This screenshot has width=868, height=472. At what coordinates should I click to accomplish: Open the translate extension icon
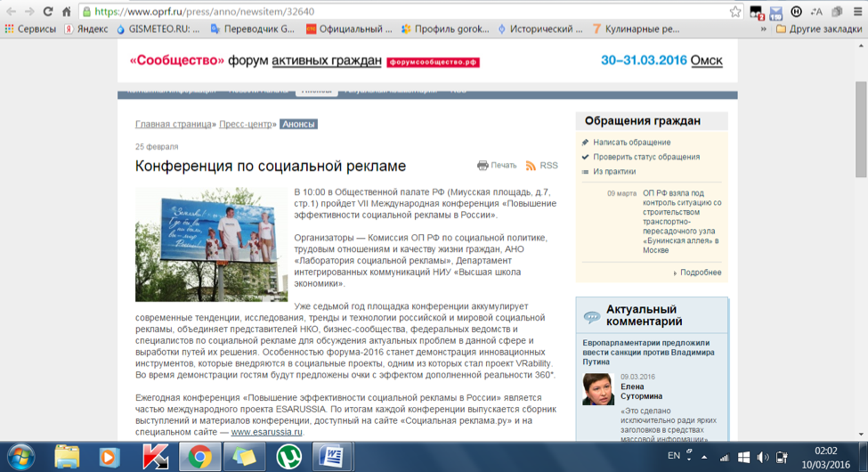(x=816, y=12)
